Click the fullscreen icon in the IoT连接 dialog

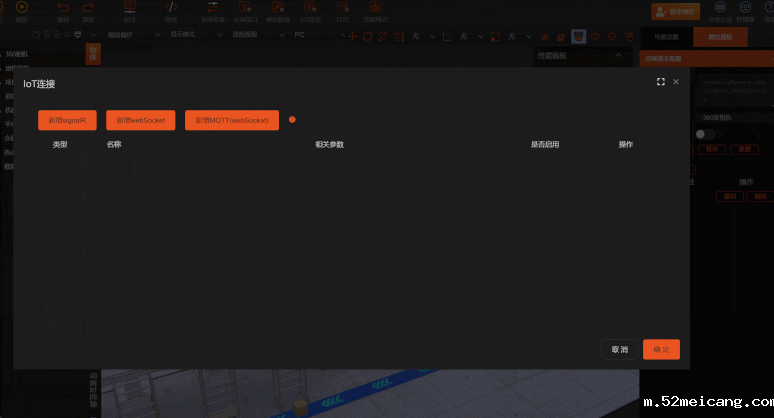(660, 82)
